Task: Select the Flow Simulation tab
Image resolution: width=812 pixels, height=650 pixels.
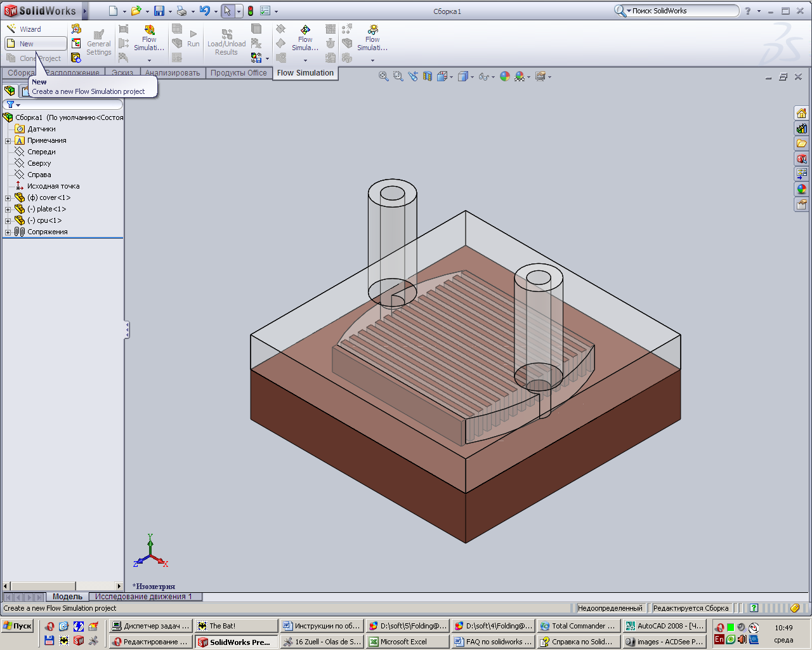Action: click(305, 73)
